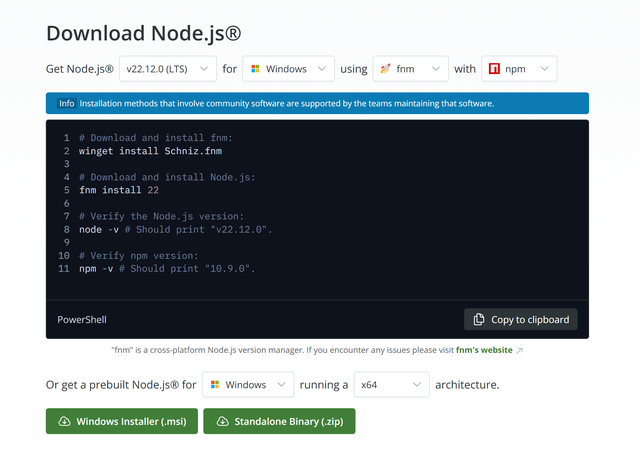Download the Windows Installer (.msi)

pos(122,421)
